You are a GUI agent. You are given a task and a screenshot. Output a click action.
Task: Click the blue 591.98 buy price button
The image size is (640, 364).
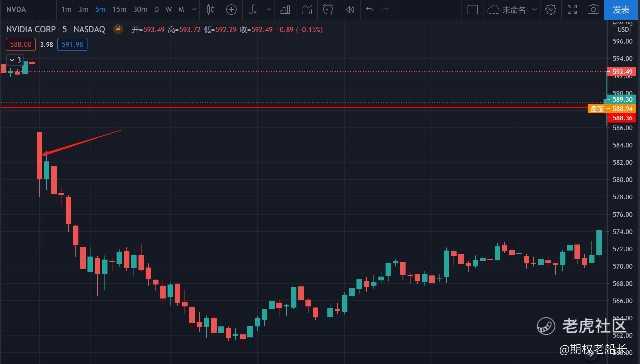72,44
